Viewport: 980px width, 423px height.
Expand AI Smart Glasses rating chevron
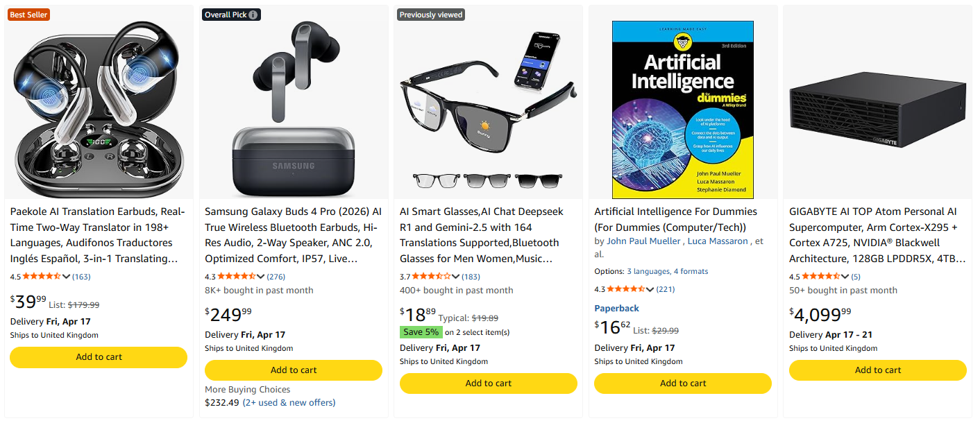tap(456, 277)
